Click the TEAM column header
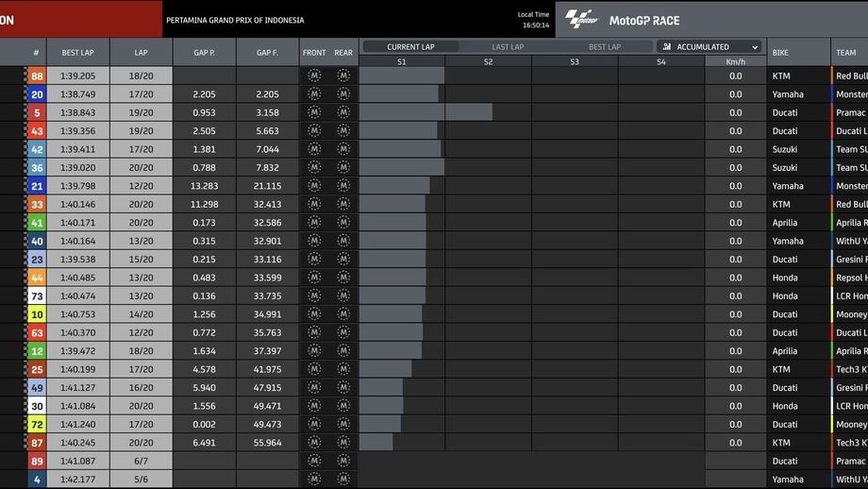Viewport: 868px width, 489px height. click(x=846, y=53)
